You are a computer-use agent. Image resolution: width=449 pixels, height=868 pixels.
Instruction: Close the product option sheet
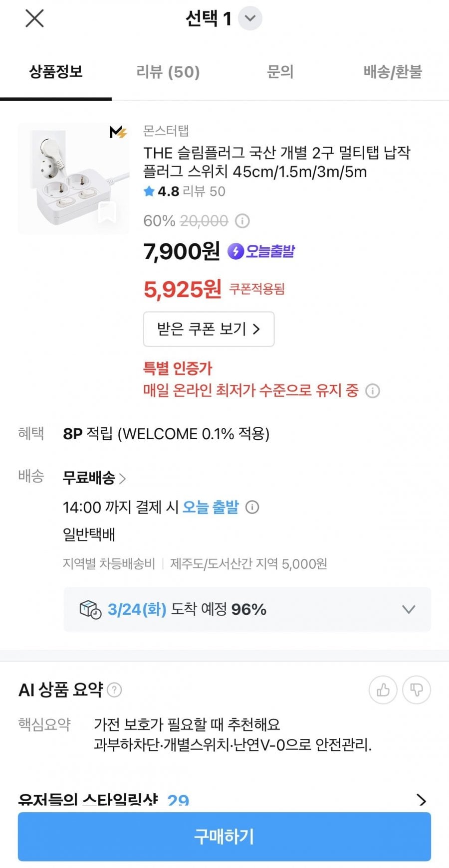tap(34, 18)
